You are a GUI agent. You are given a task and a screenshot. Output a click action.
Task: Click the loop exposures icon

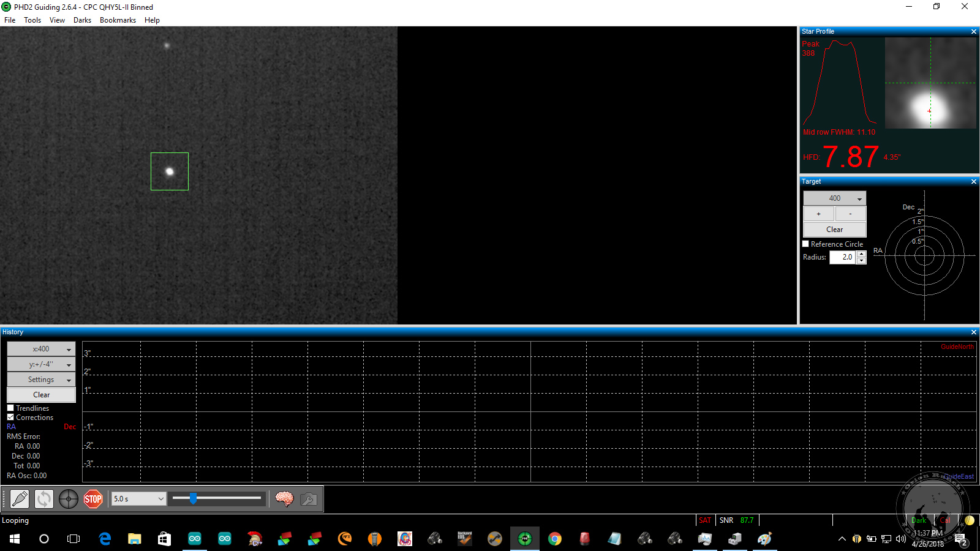[x=44, y=499]
